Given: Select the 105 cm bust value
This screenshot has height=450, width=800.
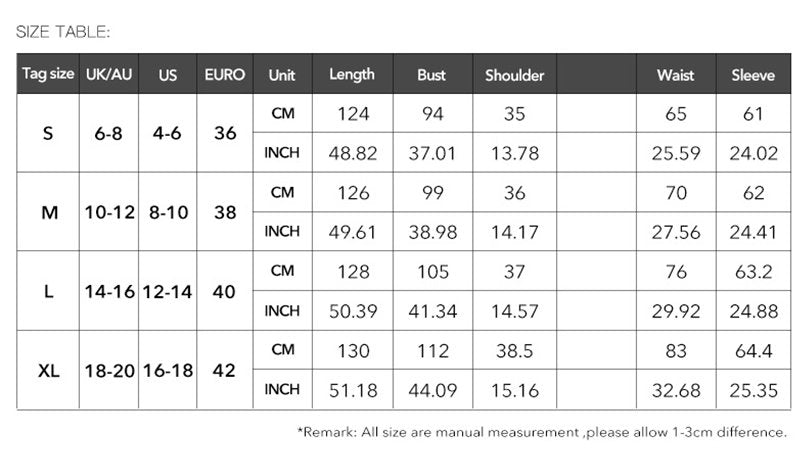Looking at the screenshot, I should [x=432, y=272].
